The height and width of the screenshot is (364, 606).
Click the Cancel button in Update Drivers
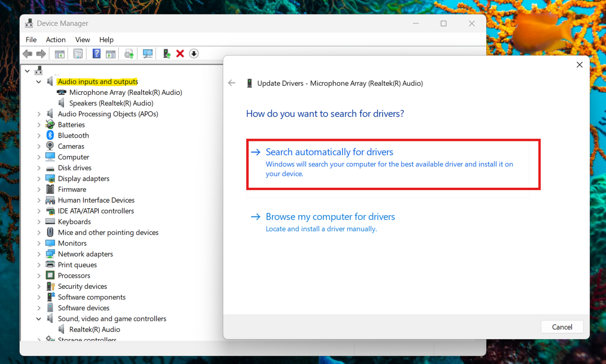click(x=562, y=327)
